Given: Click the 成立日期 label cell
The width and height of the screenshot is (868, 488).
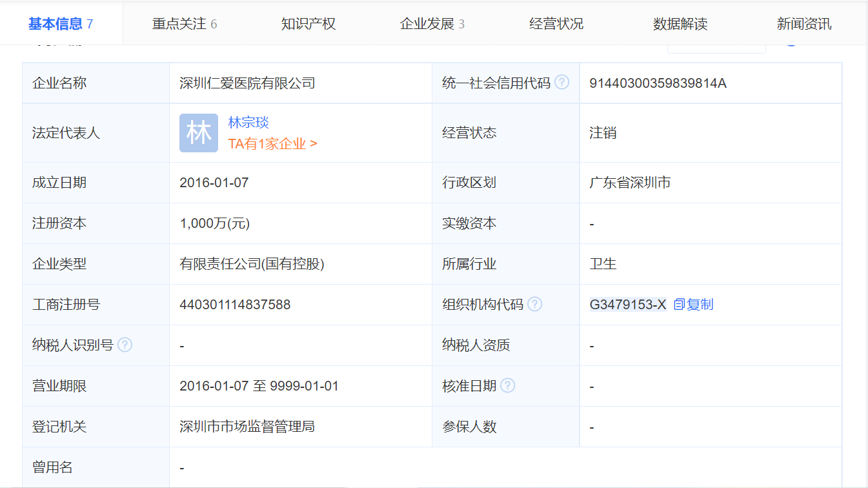Looking at the screenshot, I should pos(96,182).
